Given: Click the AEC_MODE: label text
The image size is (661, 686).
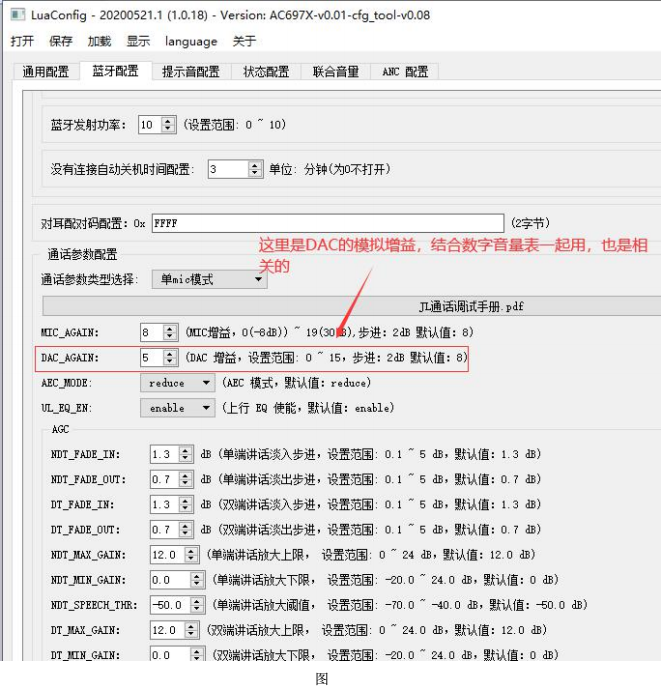Looking at the screenshot, I should pyautogui.click(x=66, y=383).
